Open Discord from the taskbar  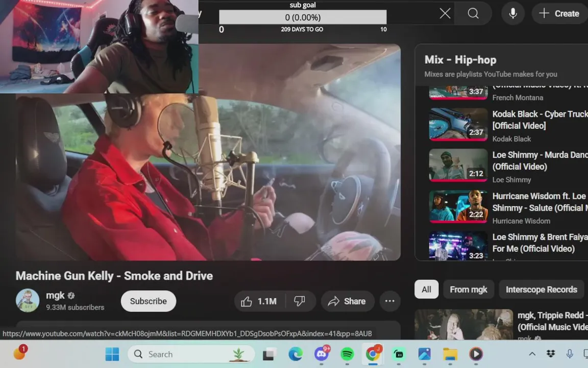coord(322,354)
